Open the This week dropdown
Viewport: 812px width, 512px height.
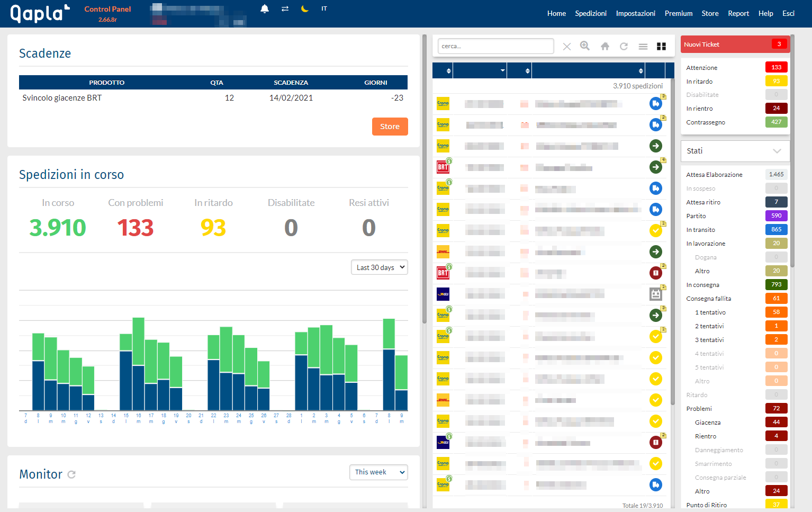(378, 472)
